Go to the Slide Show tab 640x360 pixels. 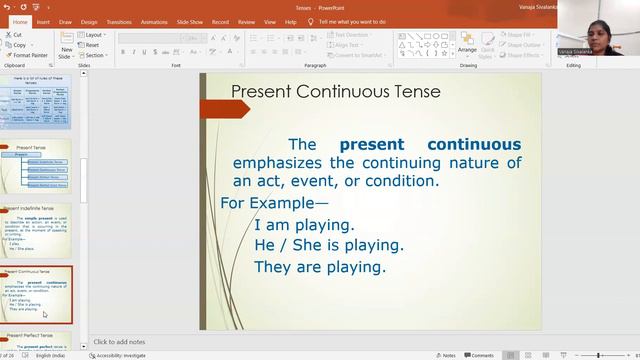click(190, 22)
